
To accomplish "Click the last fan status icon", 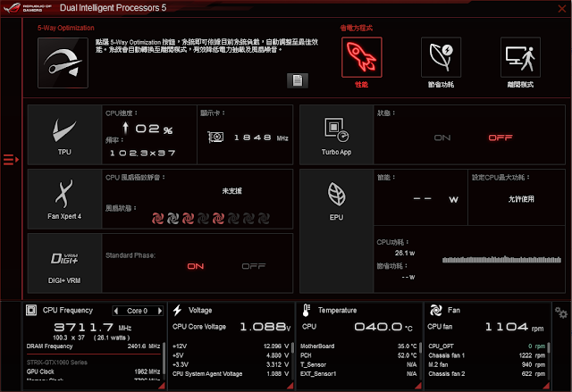I will click(x=264, y=218).
